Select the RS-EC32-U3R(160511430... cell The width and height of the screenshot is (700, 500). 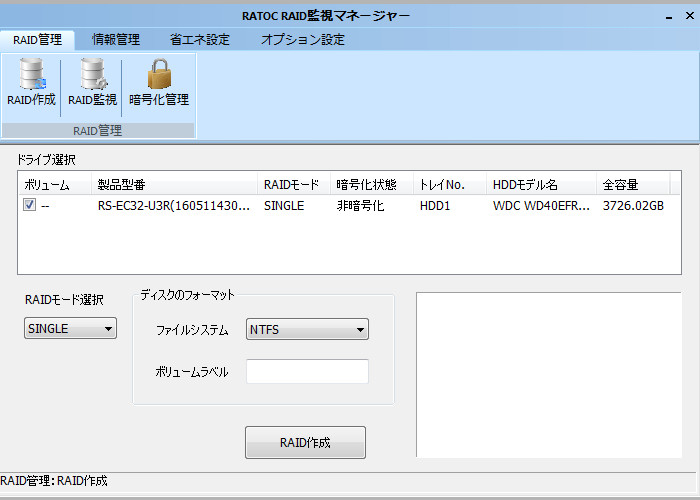[x=174, y=205]
